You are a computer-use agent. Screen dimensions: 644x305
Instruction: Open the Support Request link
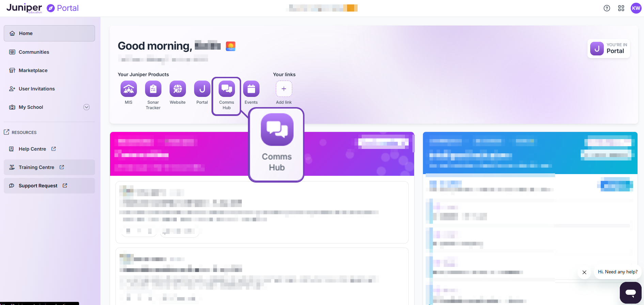[x=49, y=186]
